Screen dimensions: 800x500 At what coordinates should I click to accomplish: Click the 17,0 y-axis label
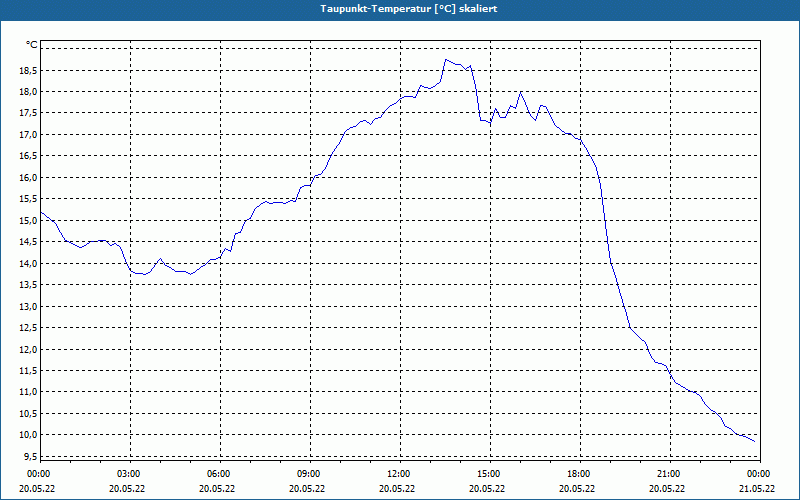tap(29, 135)
